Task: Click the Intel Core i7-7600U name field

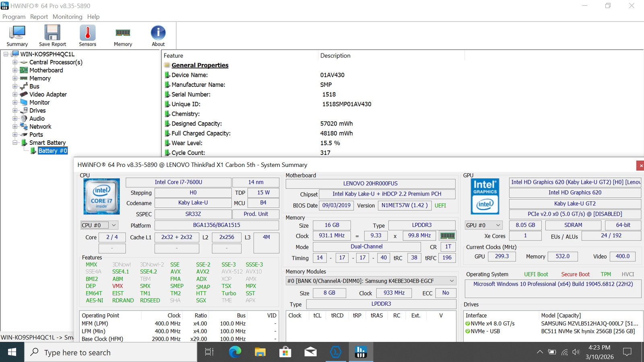Action: point(178,182)
